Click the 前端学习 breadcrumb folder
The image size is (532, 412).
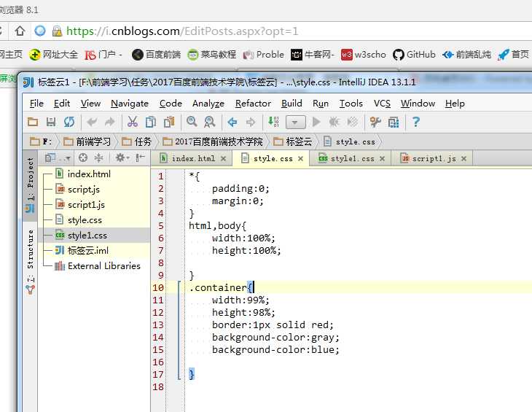tap(87, 141)
